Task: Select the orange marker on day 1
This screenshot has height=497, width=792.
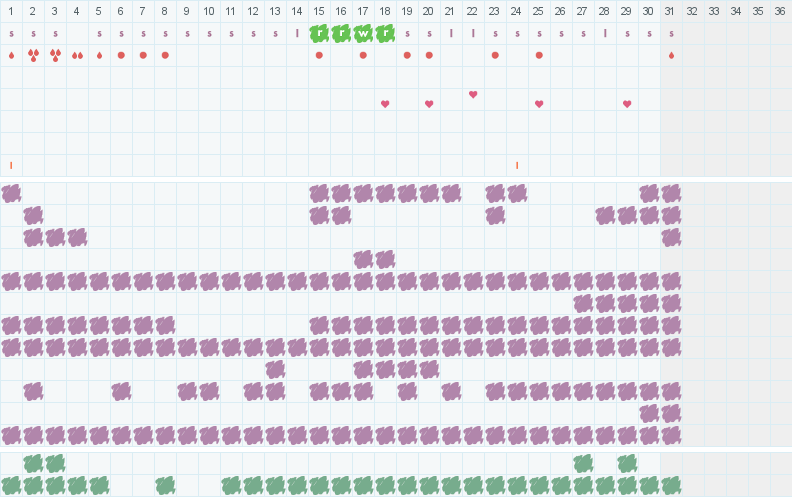Action: pos(11,165)
